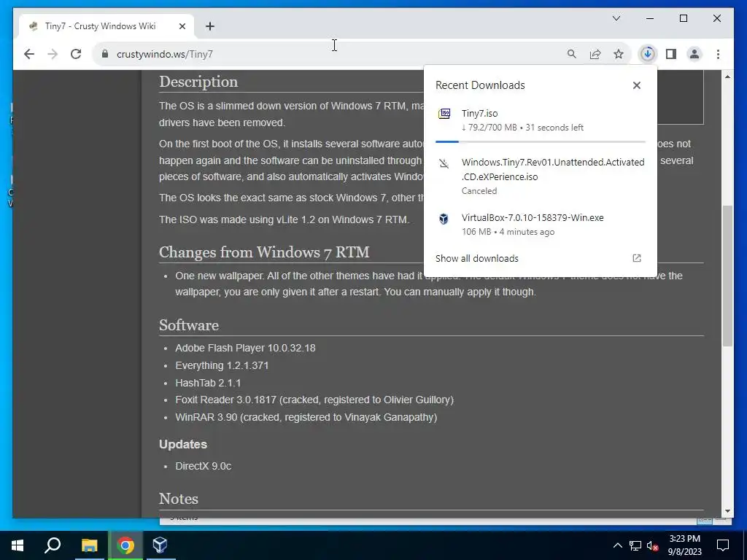
Task: Toggle the Chrome downloads bubble icon
Action: (648, 54)
